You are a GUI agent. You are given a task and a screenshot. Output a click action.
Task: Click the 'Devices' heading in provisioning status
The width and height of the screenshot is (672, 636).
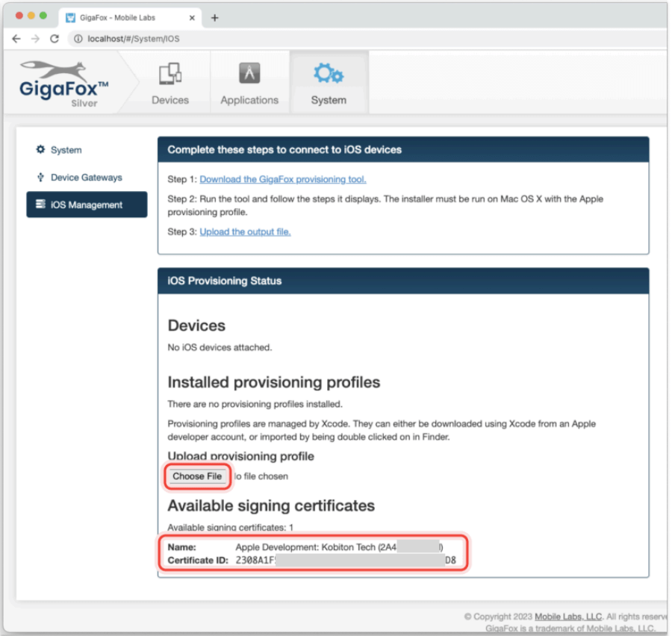(x=196, y=325)
